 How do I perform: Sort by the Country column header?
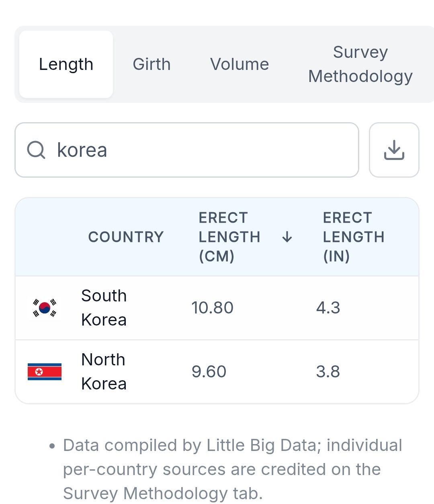(126, 237)
